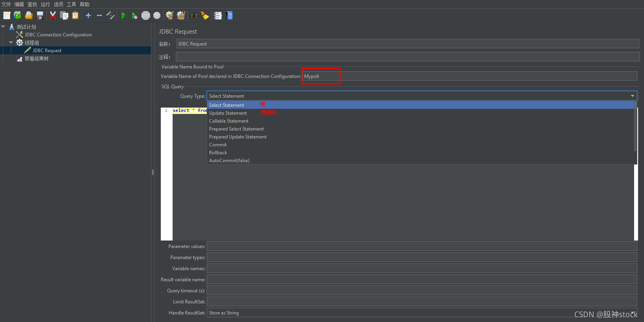Click the Result variable name field
This screenshot has width=644, height=322.
click(x=422, y=279)
